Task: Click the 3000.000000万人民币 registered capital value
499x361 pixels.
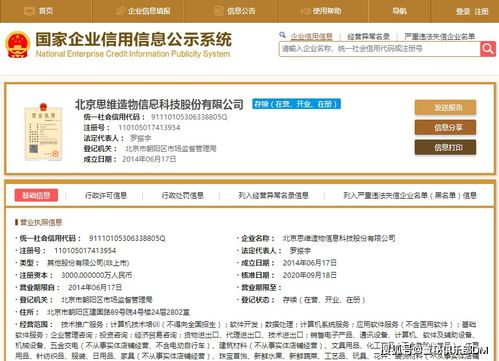Action: tap(97, 275)
